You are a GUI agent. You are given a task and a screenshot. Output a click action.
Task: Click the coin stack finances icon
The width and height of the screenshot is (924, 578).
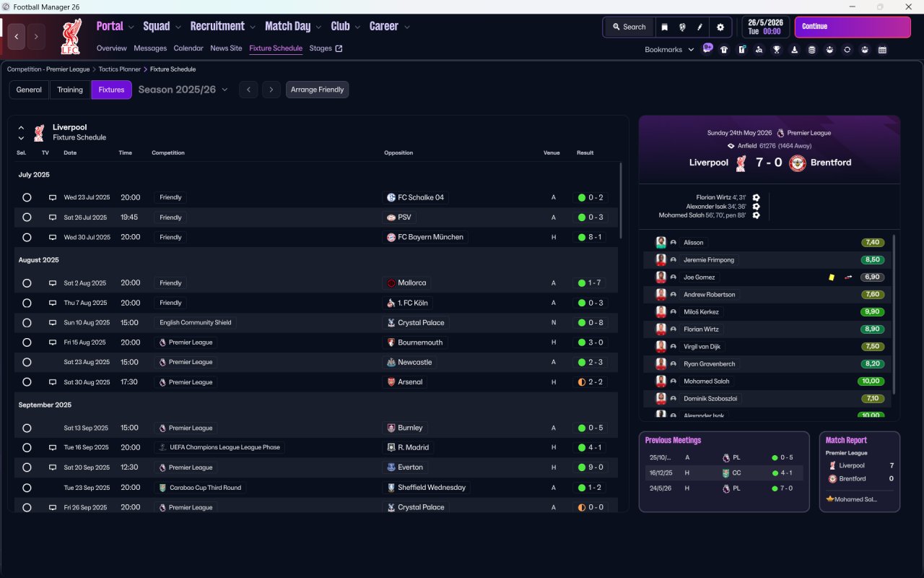(812, 50)
